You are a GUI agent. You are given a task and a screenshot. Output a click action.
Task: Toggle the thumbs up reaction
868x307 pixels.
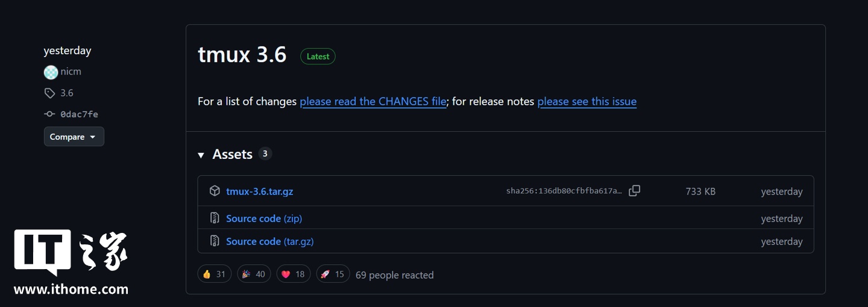[214, 274]
